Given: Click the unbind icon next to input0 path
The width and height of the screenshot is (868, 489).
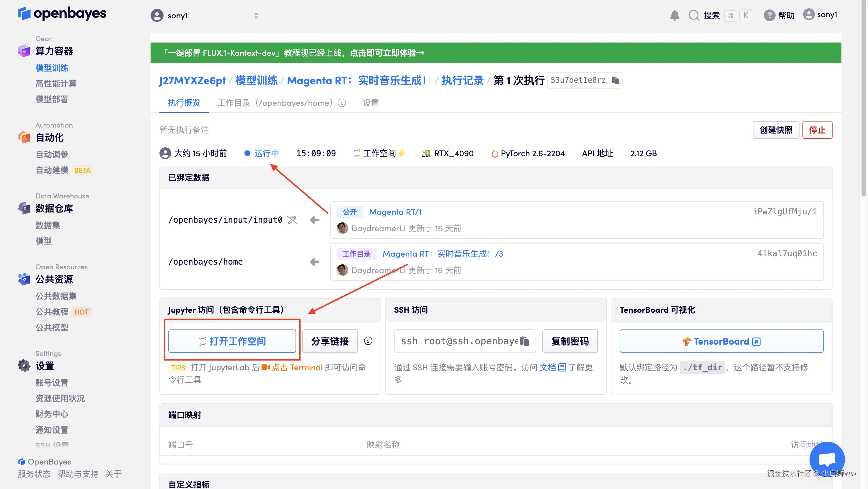Looking at the screenshot, I should pos(292,220).
